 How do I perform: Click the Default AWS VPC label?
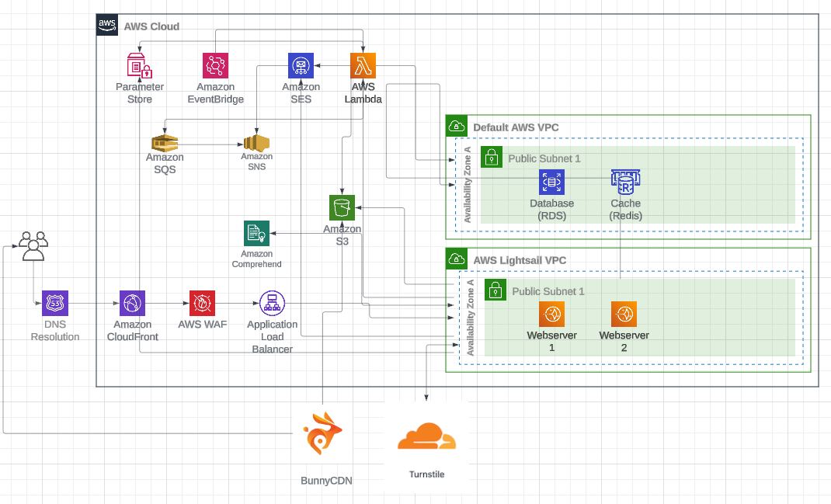click(x=516, y=127)
